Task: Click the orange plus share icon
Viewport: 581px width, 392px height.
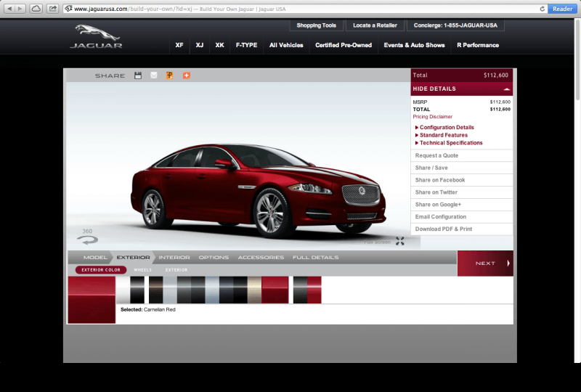Action: 187,75
